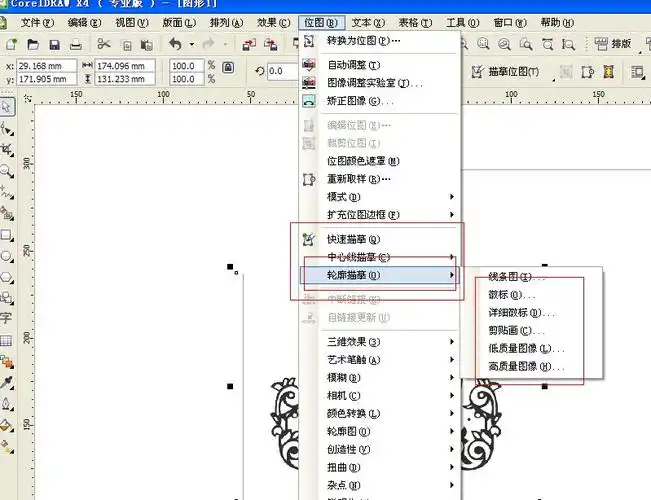This screenshot has height=500, width=651.
Task: Select the Polygon tool
Action: 7,277
